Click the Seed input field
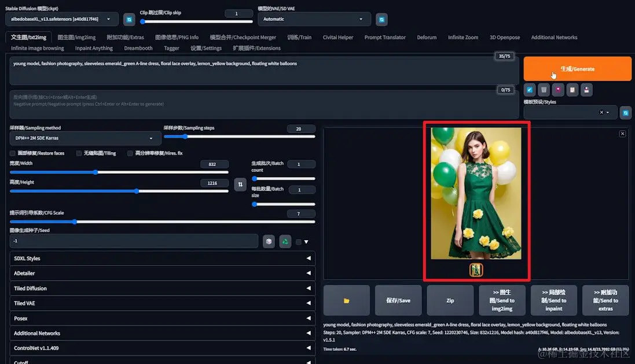The image size is (635, 364). point(134,241)
